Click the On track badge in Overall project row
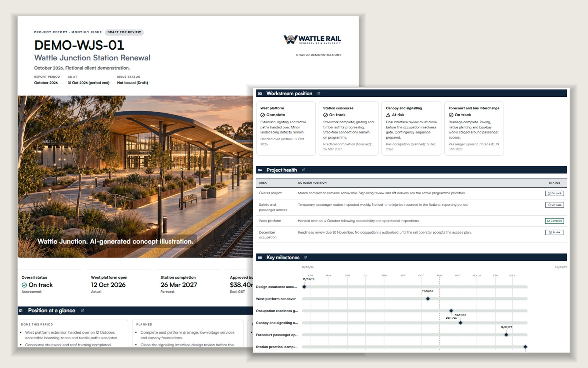 (x=555, y=193)
